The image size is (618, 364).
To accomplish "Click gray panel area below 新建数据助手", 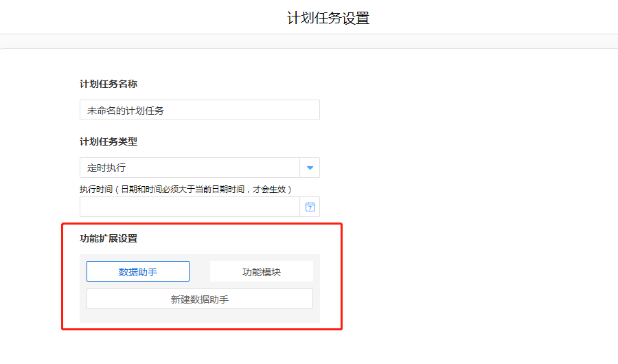I will 199,316.
